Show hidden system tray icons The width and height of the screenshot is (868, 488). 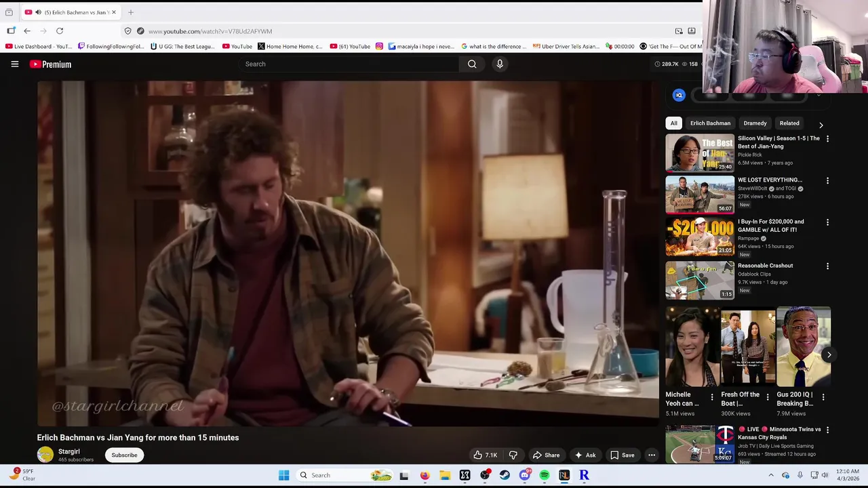(x=771, y=475)
